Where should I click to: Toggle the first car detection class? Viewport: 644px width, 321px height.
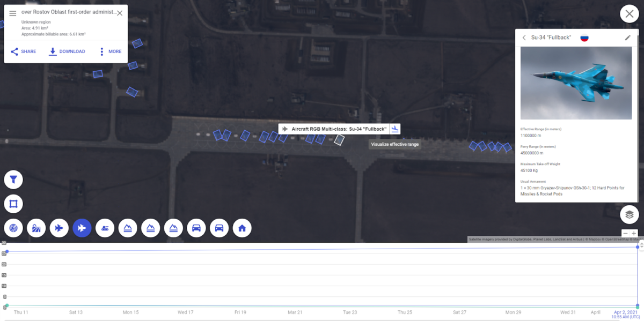(x=196, y=228)
